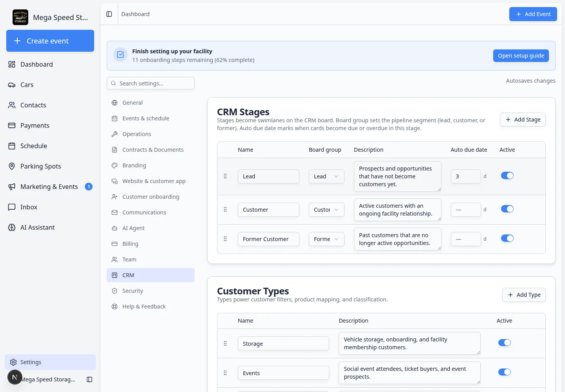Screen dimensions: 565x392
Task: Click the onboarding checklist icon in banner
Action: click(120, 55)
